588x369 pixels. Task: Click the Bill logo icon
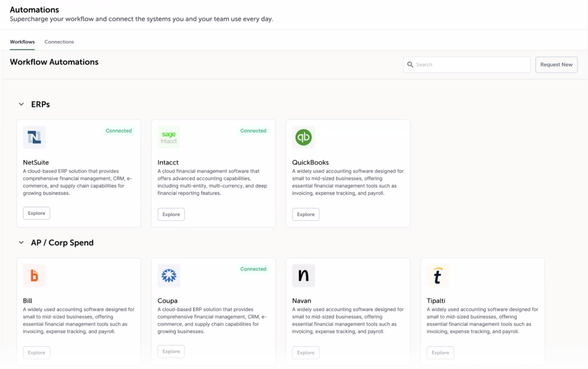[34, 276]
